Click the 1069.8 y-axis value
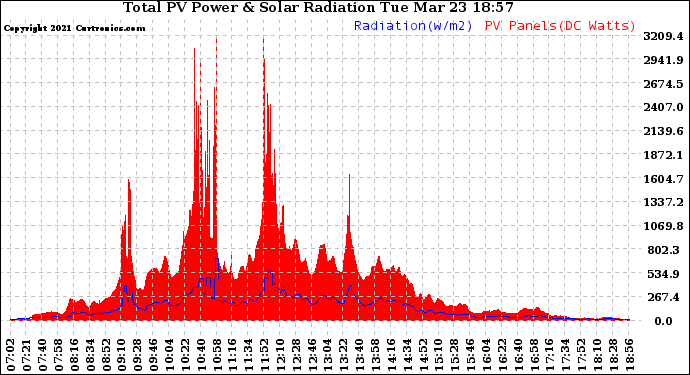The image size is (690, 375). (663, 226)
